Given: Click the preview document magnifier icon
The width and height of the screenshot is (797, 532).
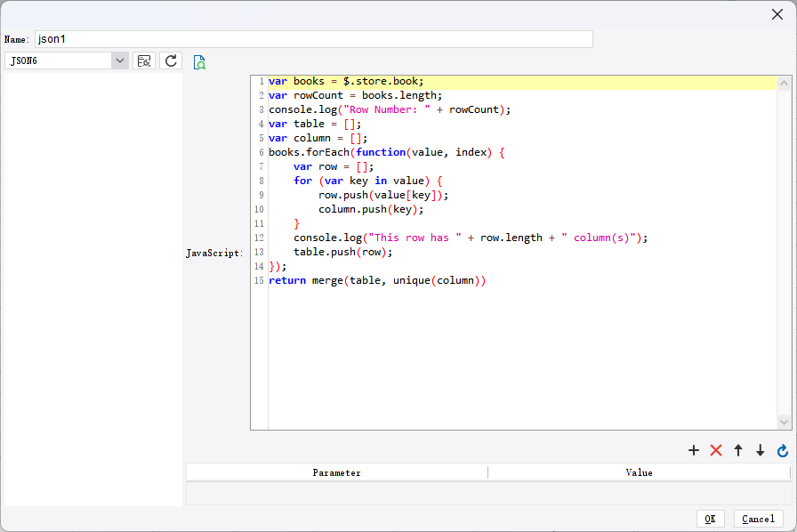Looking at the screenshot, I should (199, 62).
